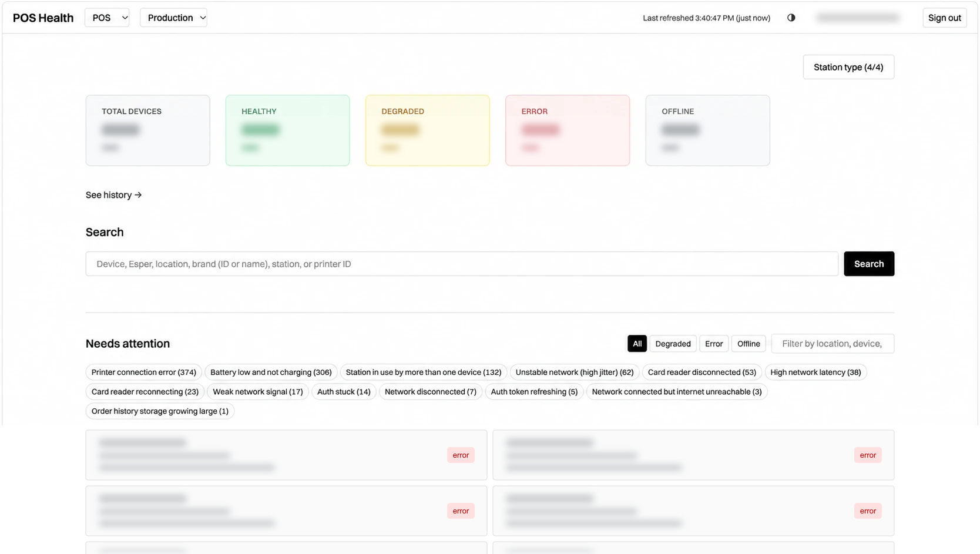Toggle Battery low and not charging (306) chip
The image size is (980, 554).
click(x=271, y=372)
